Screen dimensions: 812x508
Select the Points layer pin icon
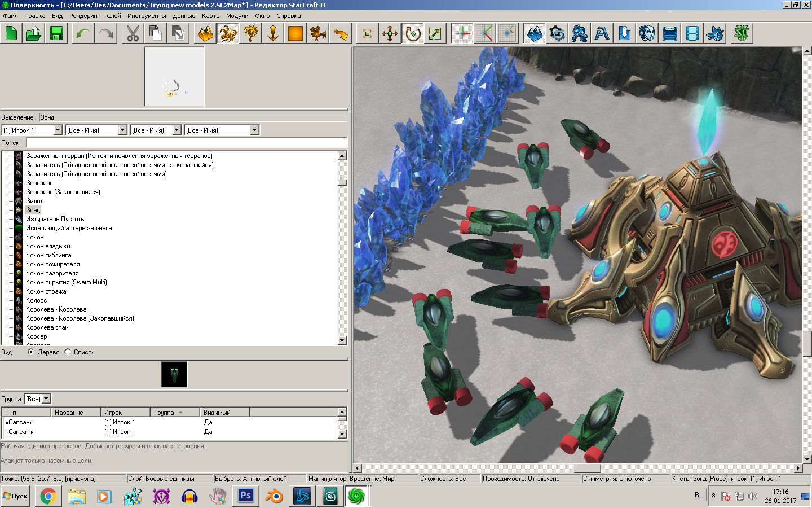coord(273,33)
